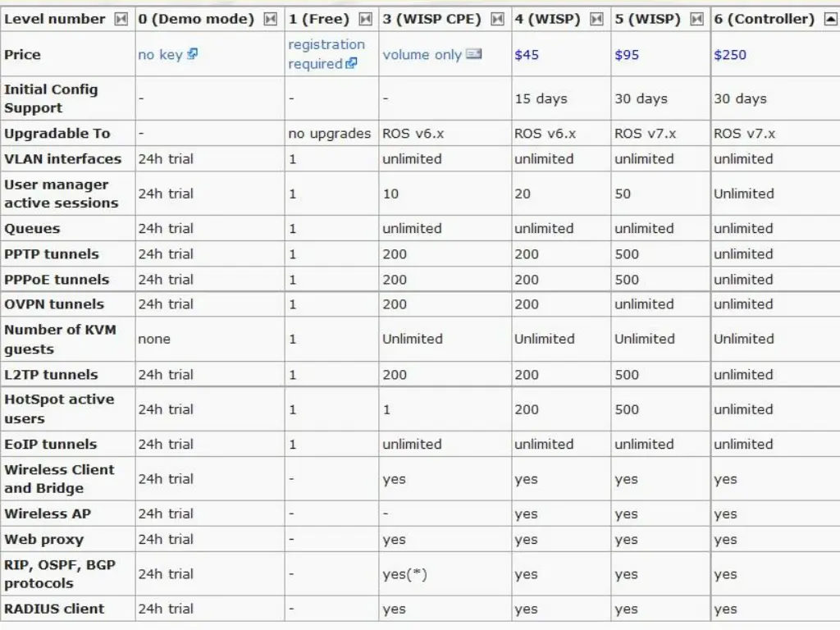This screenshot has height=630, width=840.
Task: Follow the $250 price link
Action: [x=729, y=55]
